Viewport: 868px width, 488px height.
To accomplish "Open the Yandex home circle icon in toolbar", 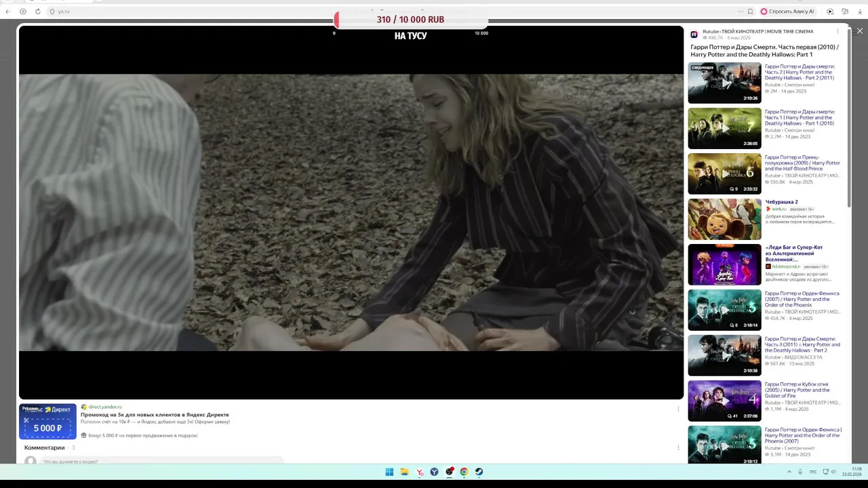I will (23, 12).
